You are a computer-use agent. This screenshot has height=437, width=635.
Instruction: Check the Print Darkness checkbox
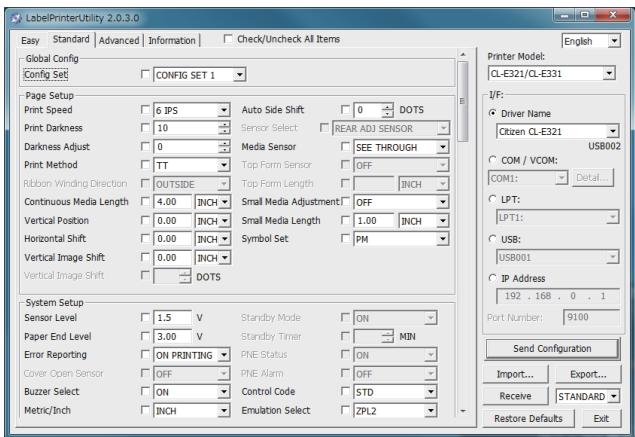[x=145, y=128]
